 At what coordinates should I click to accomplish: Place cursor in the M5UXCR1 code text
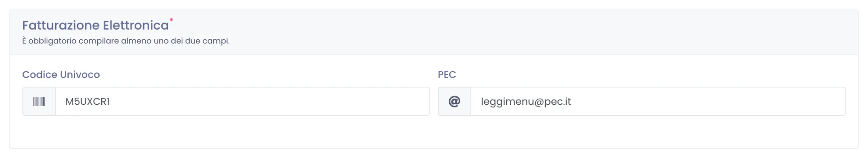[87, 101]
